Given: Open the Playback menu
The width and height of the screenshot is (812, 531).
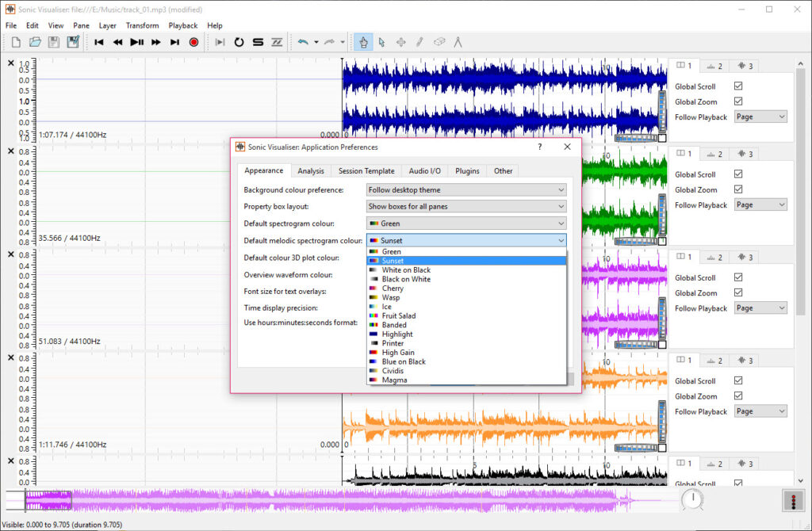Looking at the screenshot, I should tap(183, 25).
